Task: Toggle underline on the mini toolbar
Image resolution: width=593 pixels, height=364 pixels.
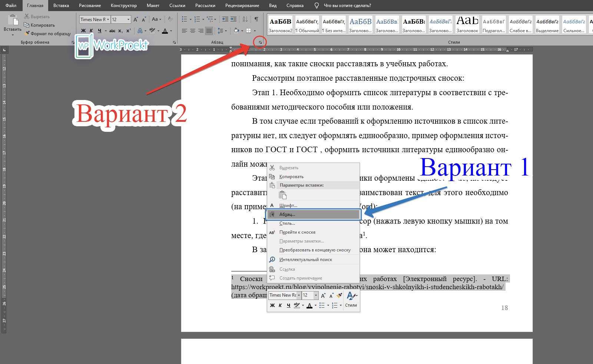Action: (288, 305)
